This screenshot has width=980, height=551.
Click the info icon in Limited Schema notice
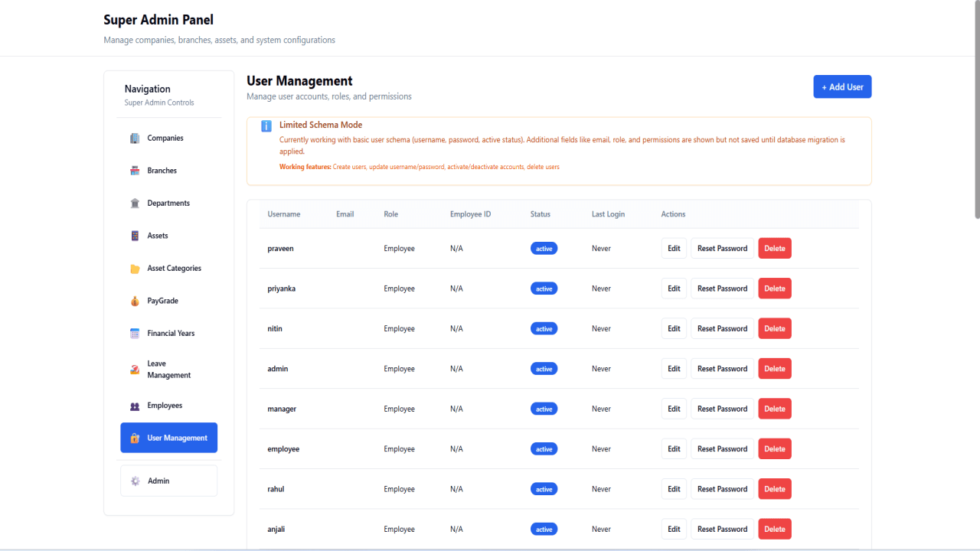point(266,126)
